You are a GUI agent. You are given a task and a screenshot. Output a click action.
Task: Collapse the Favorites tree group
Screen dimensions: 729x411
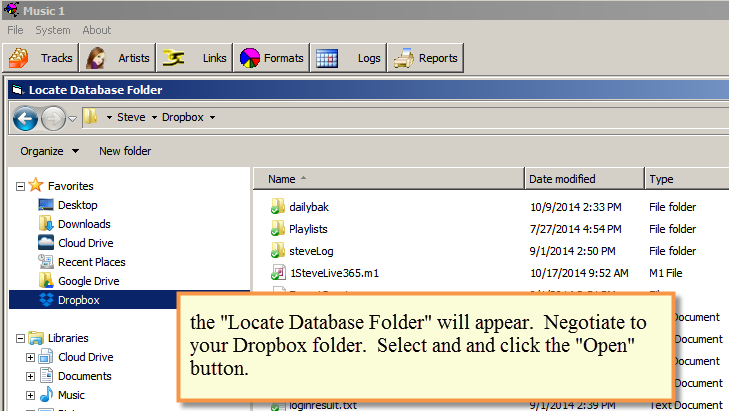click(20, 186)
